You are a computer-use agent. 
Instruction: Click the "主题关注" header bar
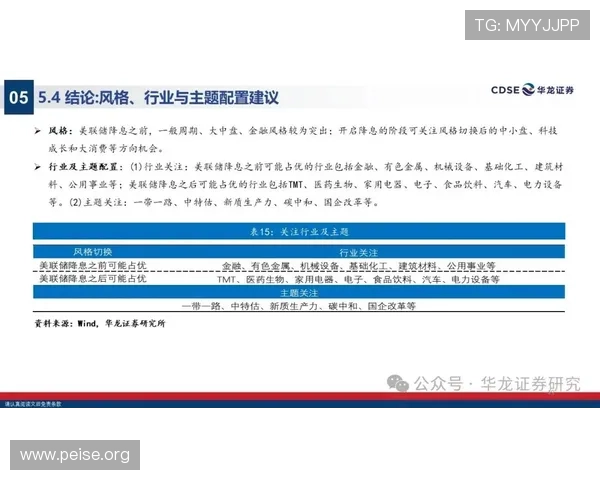[x=299, y=292]
